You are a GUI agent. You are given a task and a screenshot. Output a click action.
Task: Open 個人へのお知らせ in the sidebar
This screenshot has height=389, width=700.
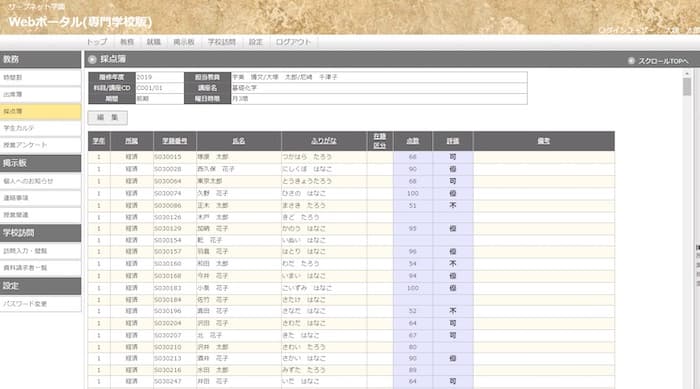tap(41, 181)
